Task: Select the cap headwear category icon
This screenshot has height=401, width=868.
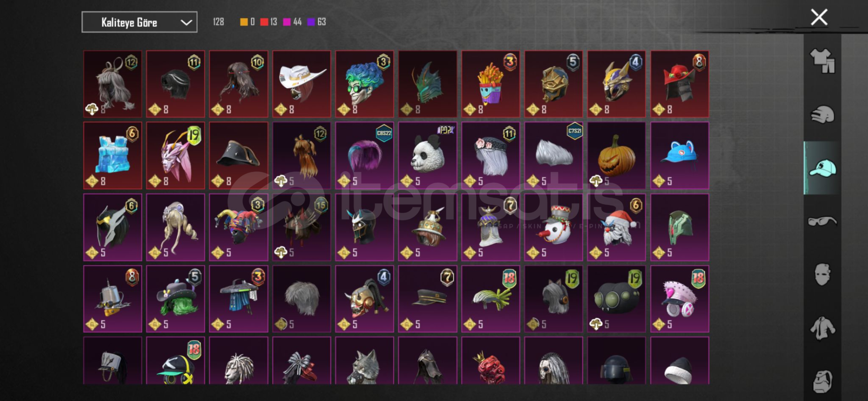Action: (x=822, y=168)
